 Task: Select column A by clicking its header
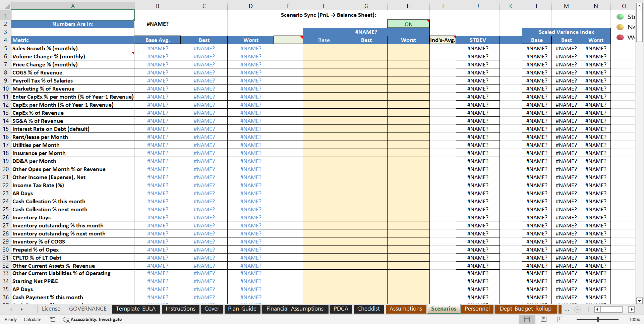(x=72, y=6)
